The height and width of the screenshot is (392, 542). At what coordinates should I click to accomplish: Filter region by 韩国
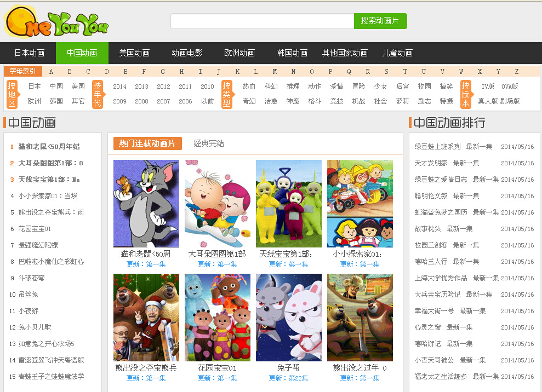[56, 101]
